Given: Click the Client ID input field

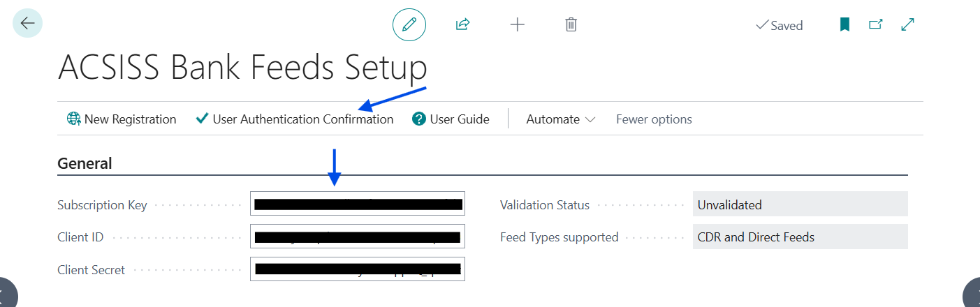Looking at the screenshot, I should coord(357,237).
